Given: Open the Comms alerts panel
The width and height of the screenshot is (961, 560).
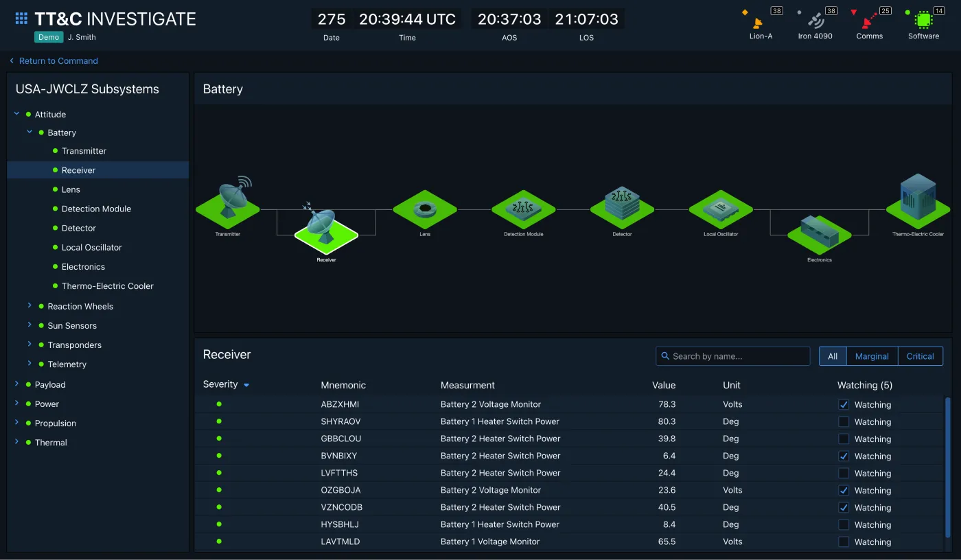Looking at the screenshot, I should [x=868, y=21].
